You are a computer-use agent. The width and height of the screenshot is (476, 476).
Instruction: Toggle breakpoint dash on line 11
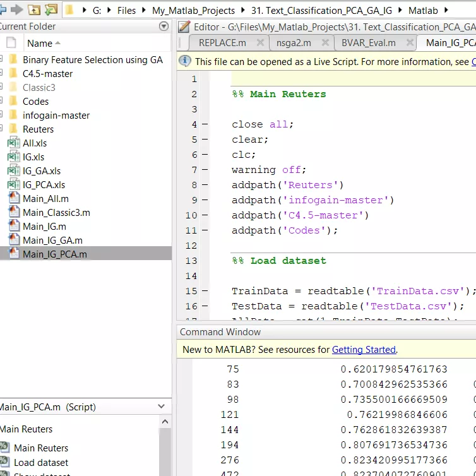(205, 230)
